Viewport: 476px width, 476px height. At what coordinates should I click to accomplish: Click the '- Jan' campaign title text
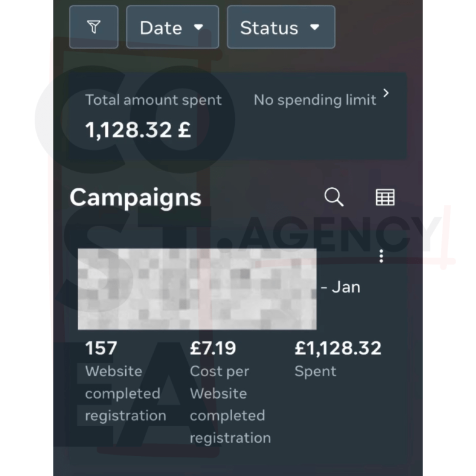point(340,287)
